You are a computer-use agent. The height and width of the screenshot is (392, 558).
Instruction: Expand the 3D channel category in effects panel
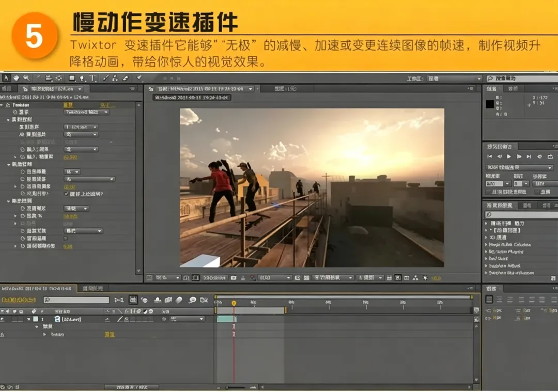tap(487, 238)
